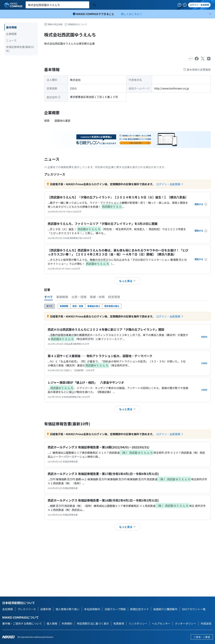Click 閲覧する for 3月19日に開業 article
Image resolution: width=215 pixels, height=644 pixels.
click(199, 231)
